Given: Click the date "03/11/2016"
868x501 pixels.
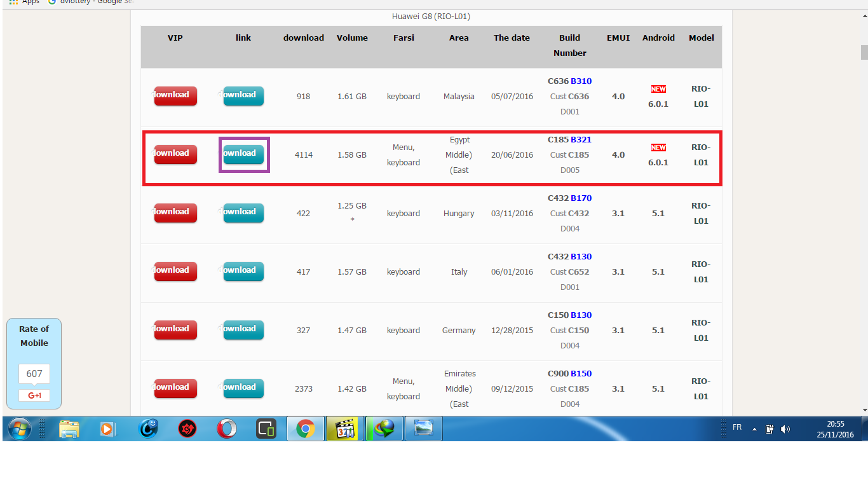Looking at the screenshot, I should tap(512, 213).
